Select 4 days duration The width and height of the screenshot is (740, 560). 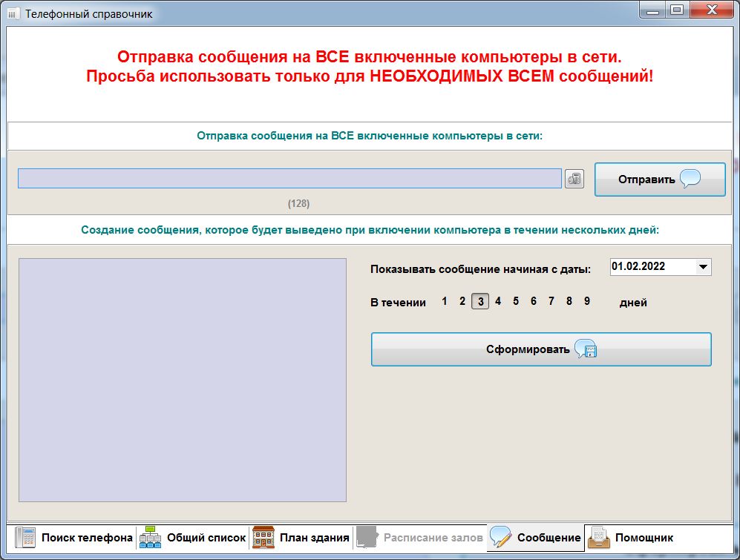coord(498,301)
